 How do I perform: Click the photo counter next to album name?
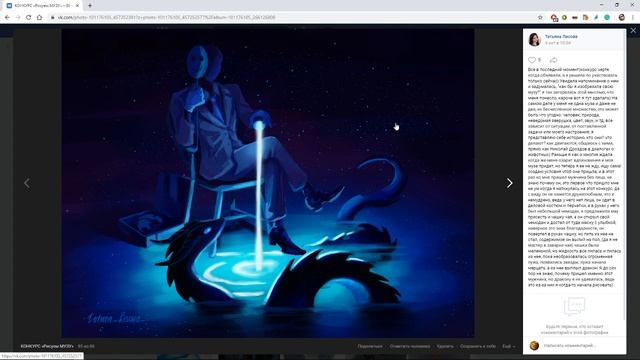click(x=86, y=346)
